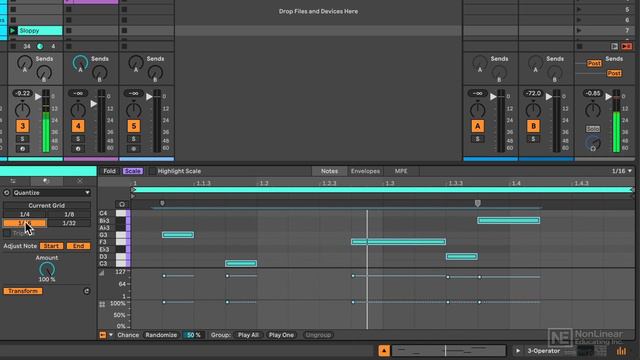The height and width of the screenshot is (360, 640).
Task: Open the lane chooser arrow beside Chance
Action: (x=111, y=335)
